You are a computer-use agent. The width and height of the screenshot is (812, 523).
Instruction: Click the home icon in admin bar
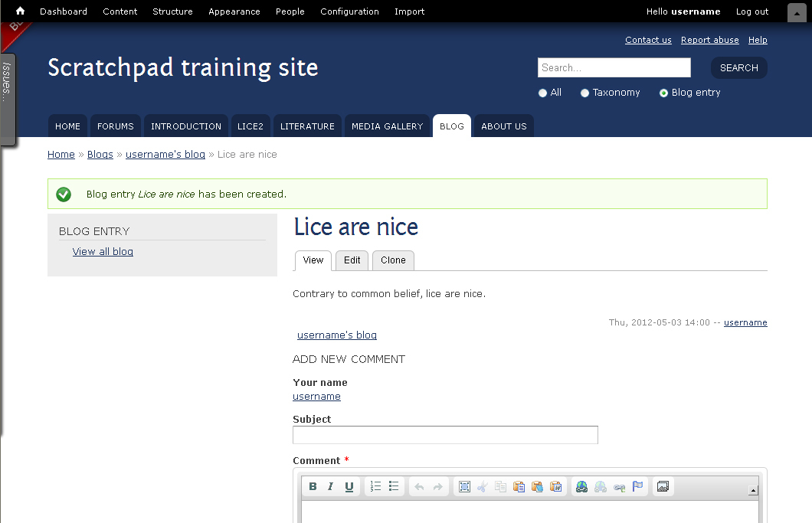[x=20, y=11]
